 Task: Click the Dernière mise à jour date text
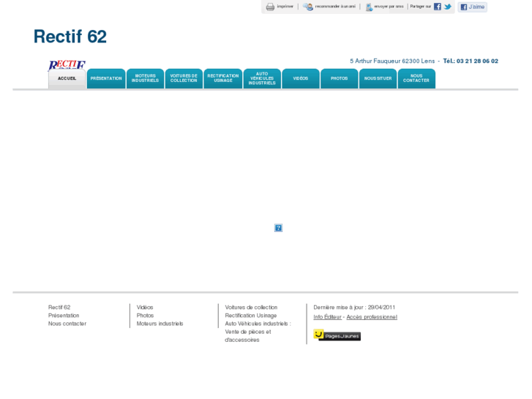(x=354, y=307)
